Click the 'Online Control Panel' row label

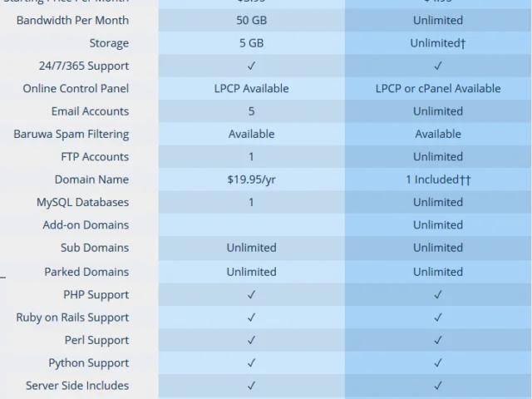(76, 89)
